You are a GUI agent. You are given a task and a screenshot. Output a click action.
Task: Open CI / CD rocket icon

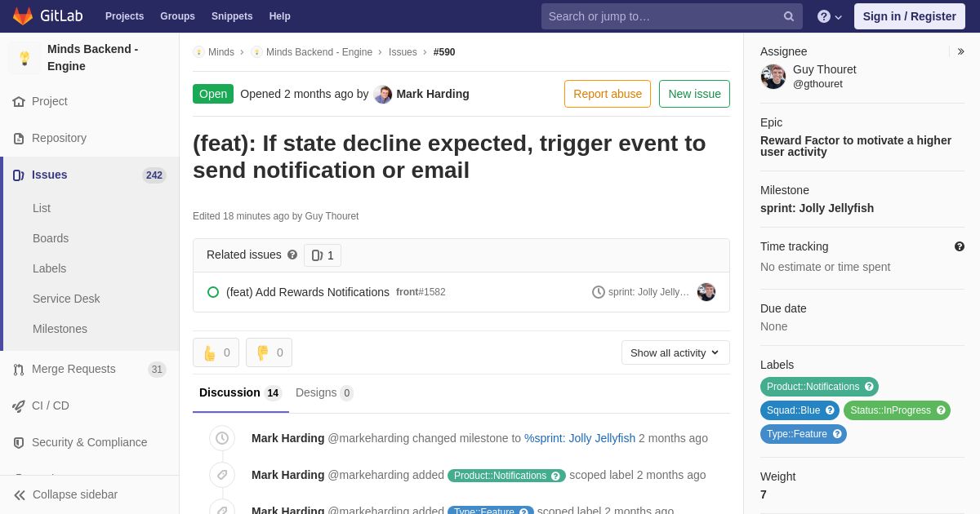pyautogui.click(x=19, y=406)
